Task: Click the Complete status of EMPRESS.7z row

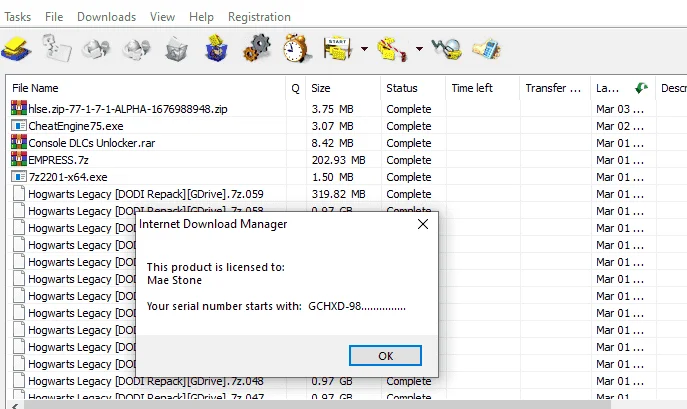Action: [409, 160]
